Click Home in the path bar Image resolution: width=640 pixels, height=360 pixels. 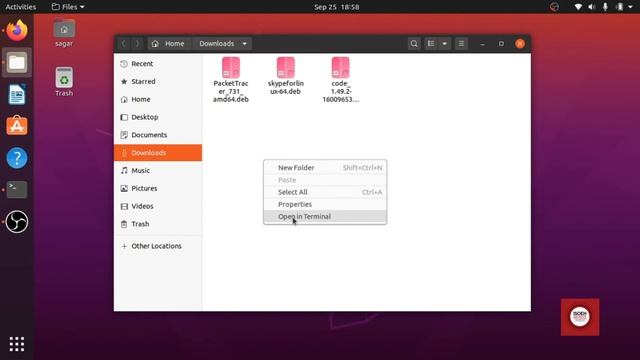tap(168, 44)
